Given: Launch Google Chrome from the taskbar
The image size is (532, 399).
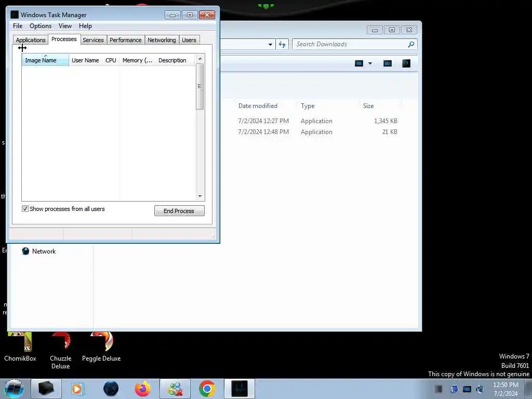Looking at the screenshot, I should click(207, 389).
